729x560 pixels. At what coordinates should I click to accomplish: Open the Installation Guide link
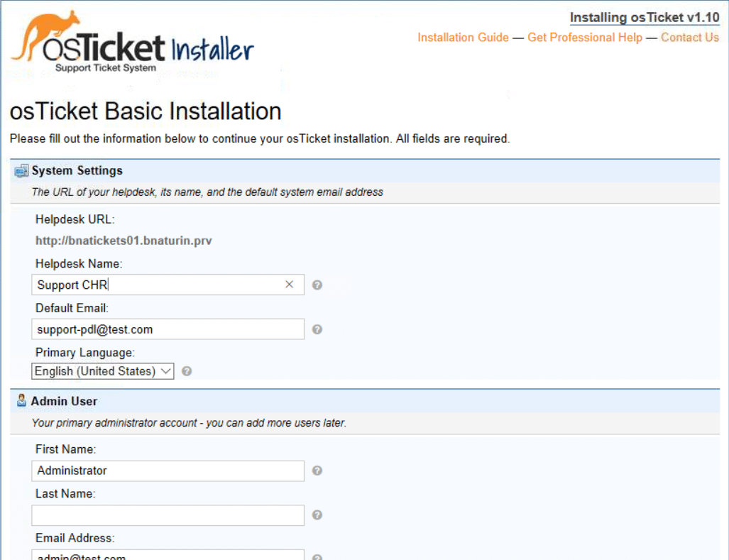click(463, 38)
